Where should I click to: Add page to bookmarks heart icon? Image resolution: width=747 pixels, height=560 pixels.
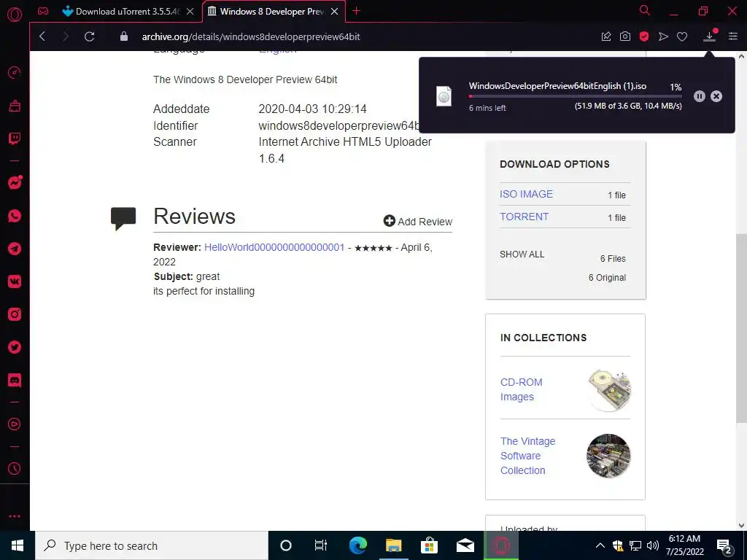[x=682, y=36]
